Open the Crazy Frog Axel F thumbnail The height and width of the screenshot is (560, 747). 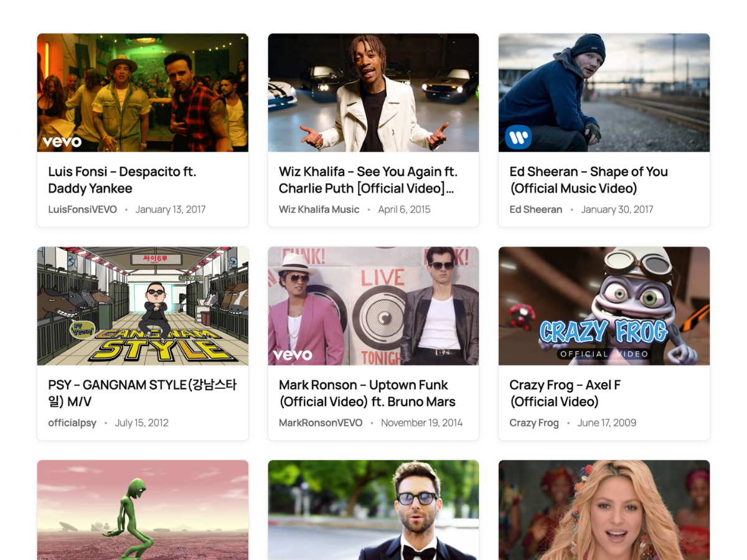point(604,306)
